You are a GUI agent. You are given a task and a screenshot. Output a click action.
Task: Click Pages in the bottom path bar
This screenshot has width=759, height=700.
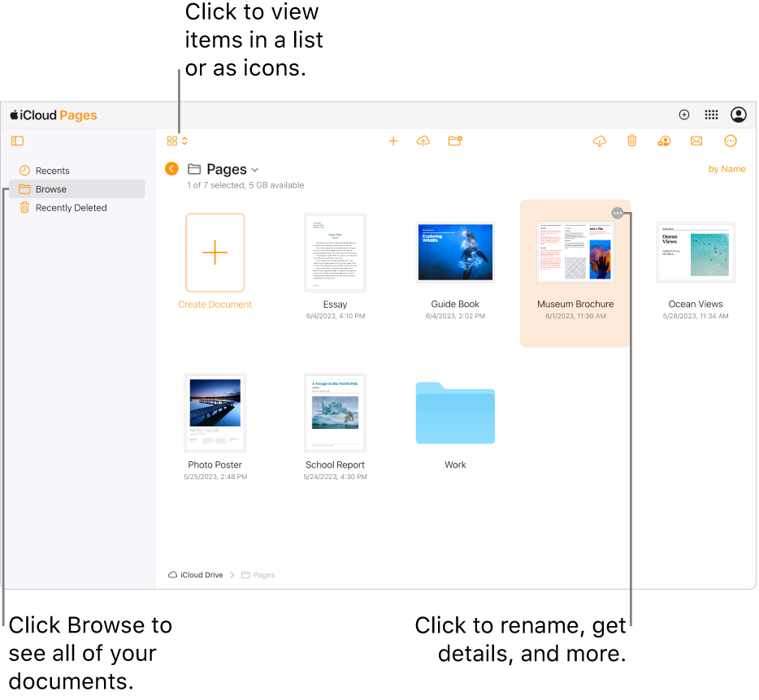tap(258, 575)
